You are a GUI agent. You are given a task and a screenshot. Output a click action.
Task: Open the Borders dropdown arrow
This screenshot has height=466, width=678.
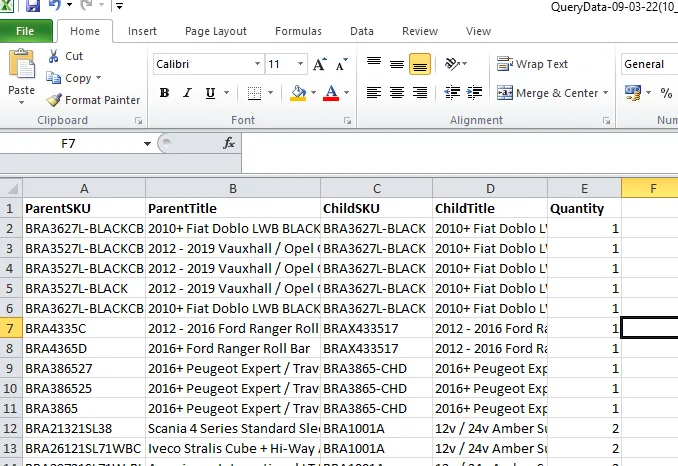pos(271,93)
